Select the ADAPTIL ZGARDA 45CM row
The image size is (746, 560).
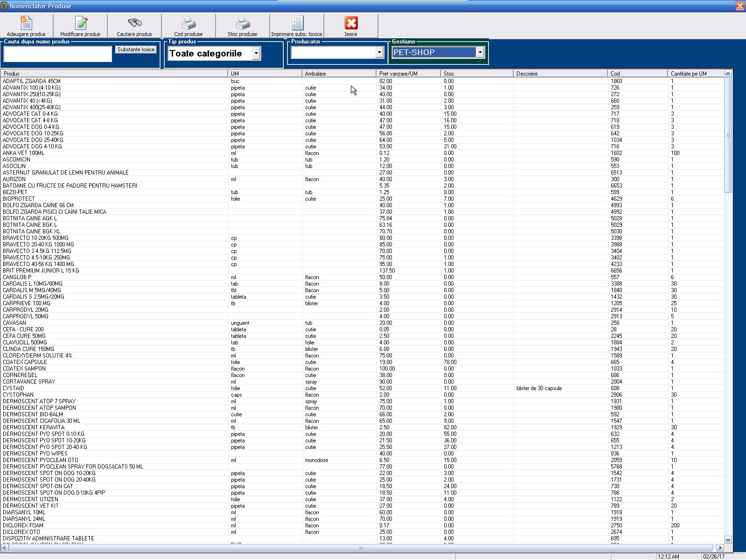click(362, 81)
